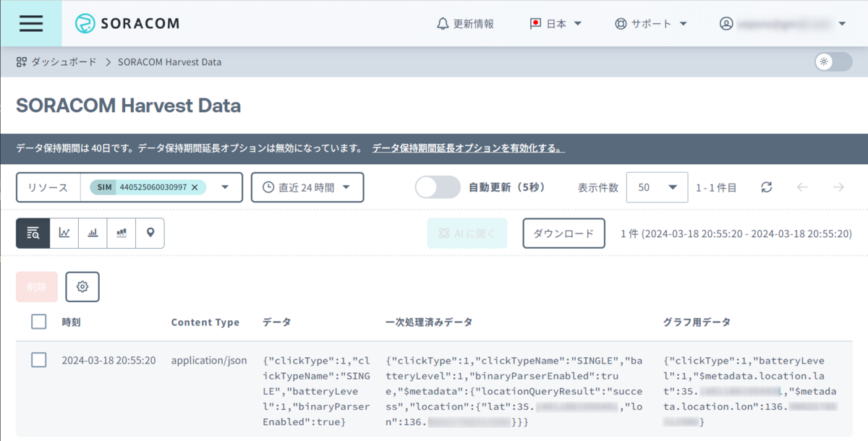Click データ保持期間延長オプションを有効化する link
This screenshot has height=441, width=868.
pos(468,148)
